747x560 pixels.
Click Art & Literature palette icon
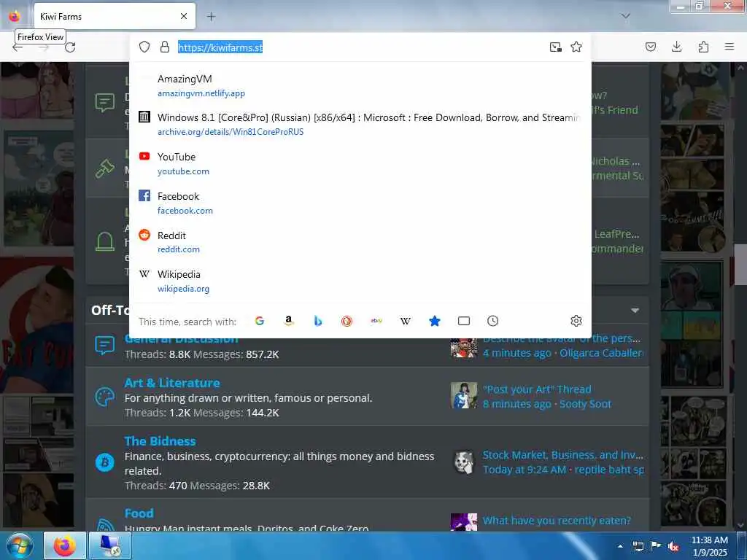(x=105, y=397)
